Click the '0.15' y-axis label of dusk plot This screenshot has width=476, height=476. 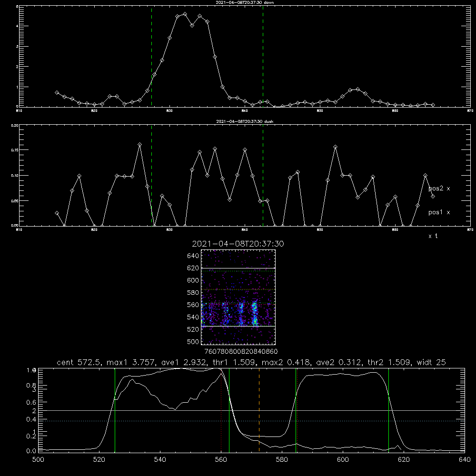[14, 150]
